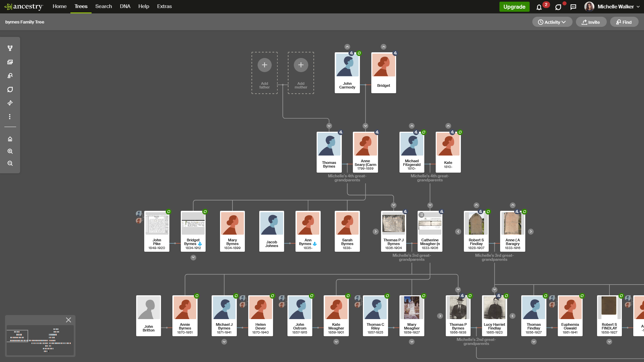
Task: Open the Home menu
Action: tap(60, 6)
